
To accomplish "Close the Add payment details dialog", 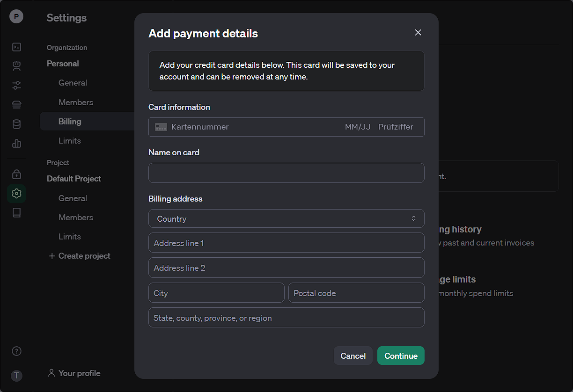I will (418, 32).
